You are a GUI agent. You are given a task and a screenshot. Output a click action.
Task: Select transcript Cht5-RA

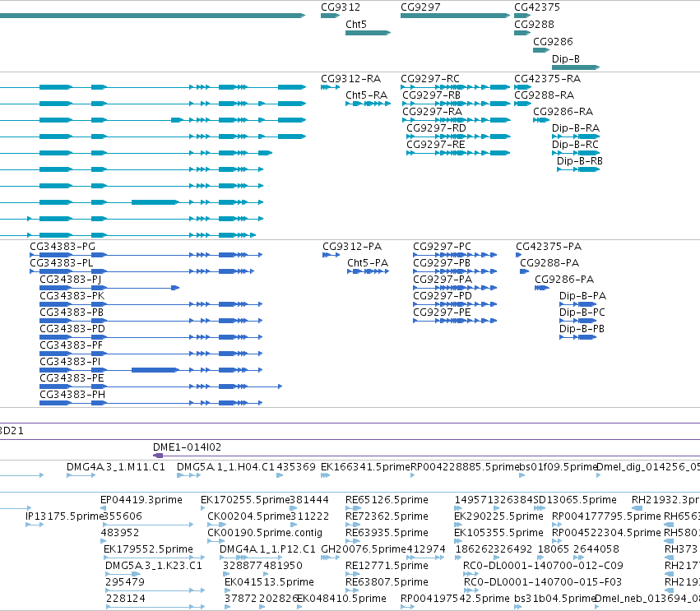tap(366, 95)
